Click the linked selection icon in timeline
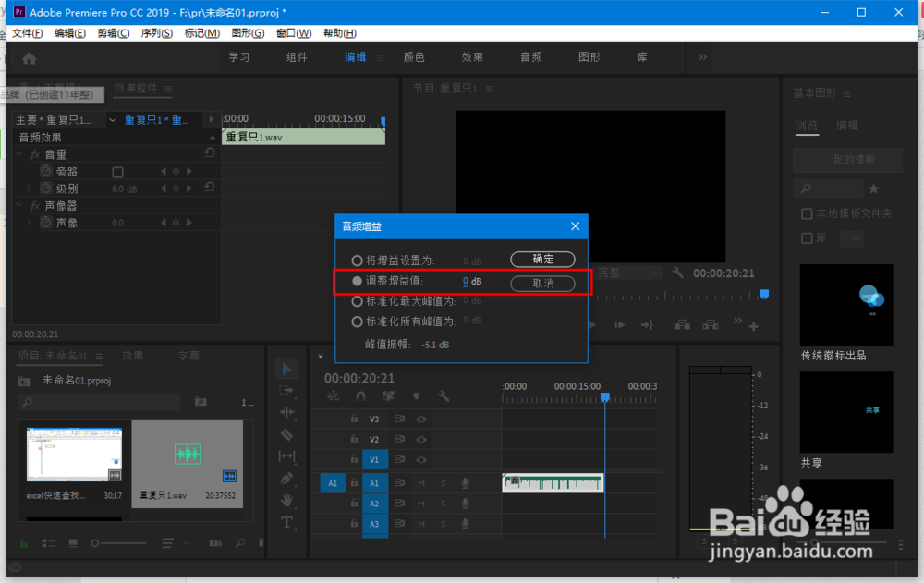 tap(388, 396)
